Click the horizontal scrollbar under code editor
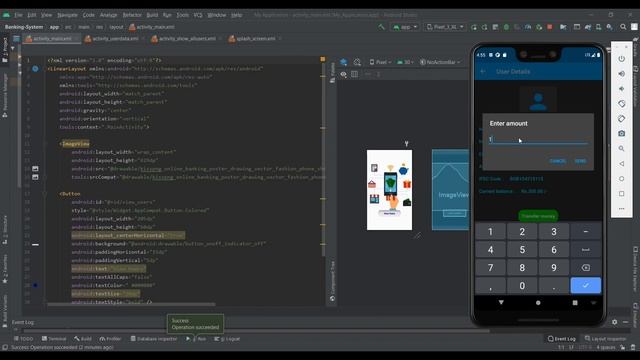The width and height of the screenshot is (640, 360). pyautogui.click(x=131, y=304)
